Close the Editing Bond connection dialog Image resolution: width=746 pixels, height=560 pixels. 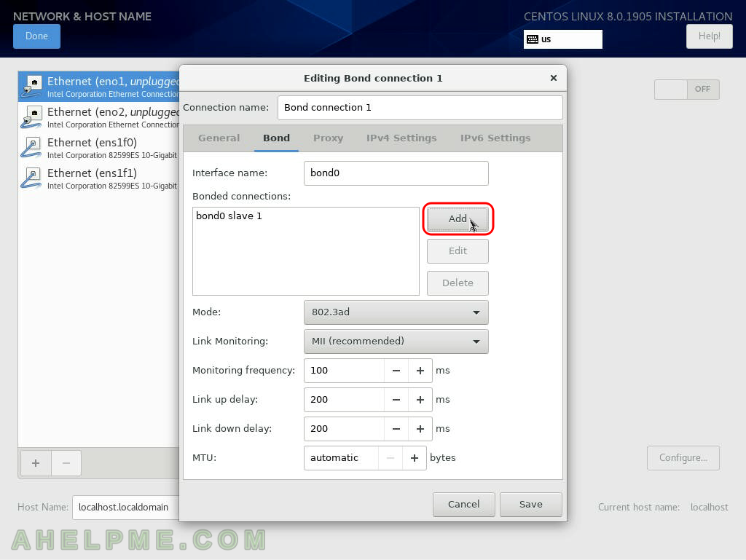coord(554,77)
